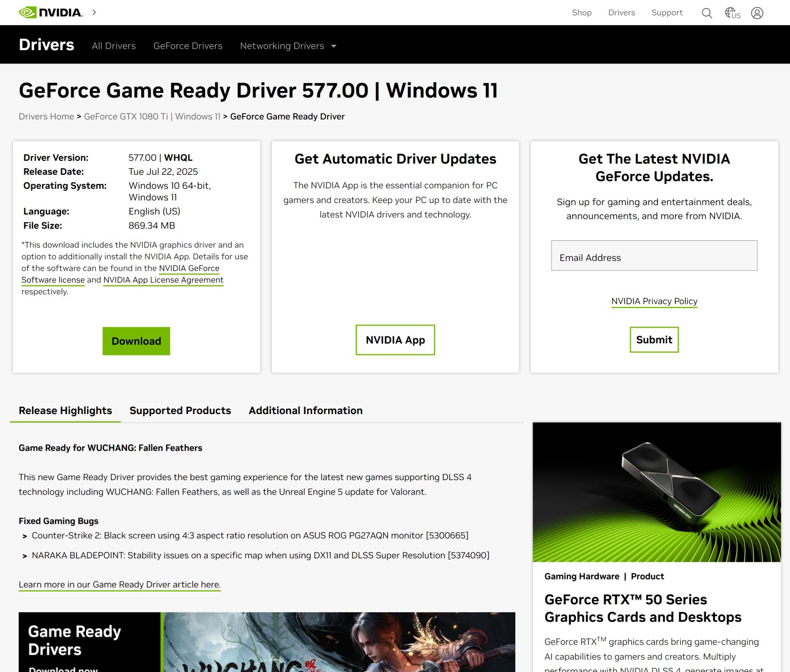This screenshot has height=672, width=790.
Task: Open the NVIDIA Privacy Policy link
Action: pyautogui.click(x=654, y=302)
